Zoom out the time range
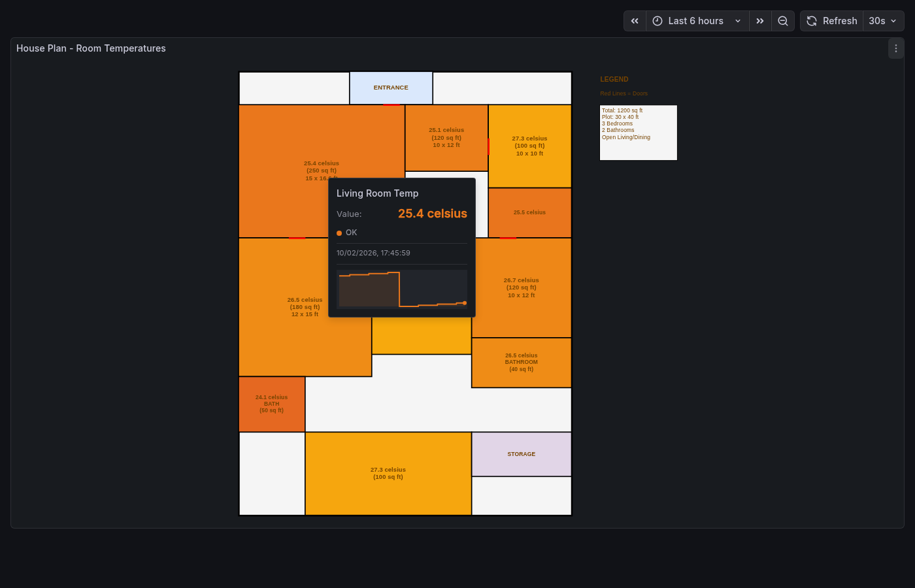 pyautogui.click(x=783, y=21)
